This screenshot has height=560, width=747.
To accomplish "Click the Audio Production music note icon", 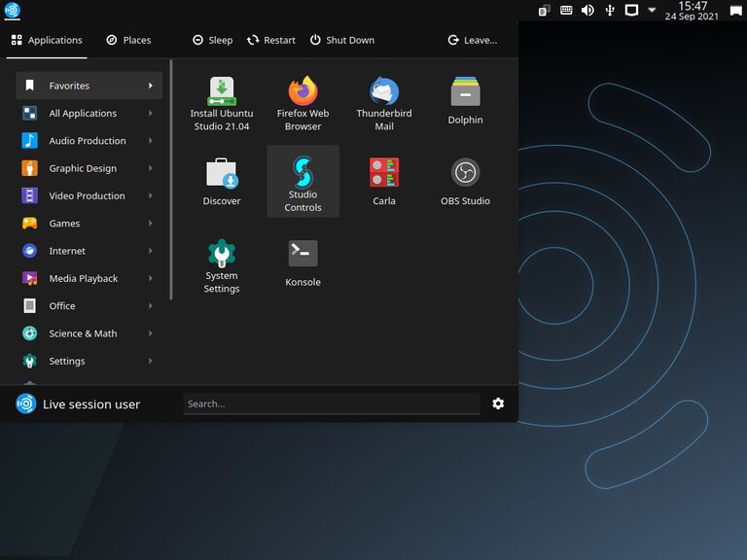I will (29, 140).
